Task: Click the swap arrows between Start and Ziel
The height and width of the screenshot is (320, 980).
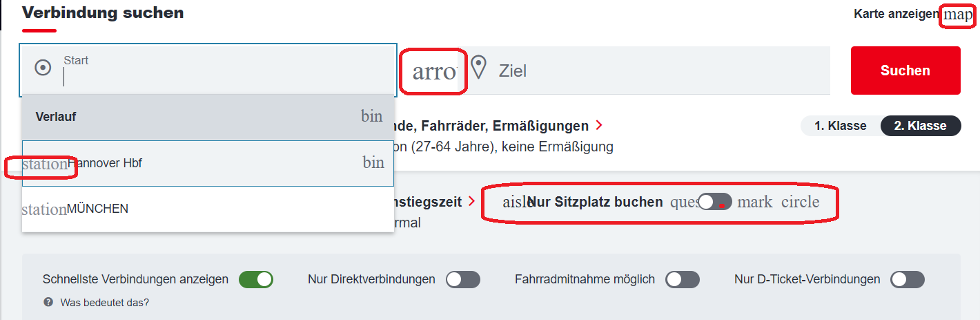Action: click(434, 71)
